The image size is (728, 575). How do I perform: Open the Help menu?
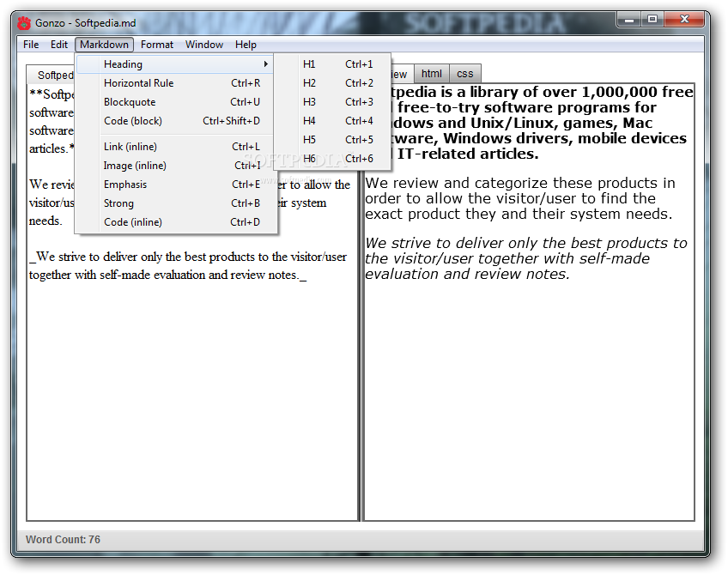(246, 45)
